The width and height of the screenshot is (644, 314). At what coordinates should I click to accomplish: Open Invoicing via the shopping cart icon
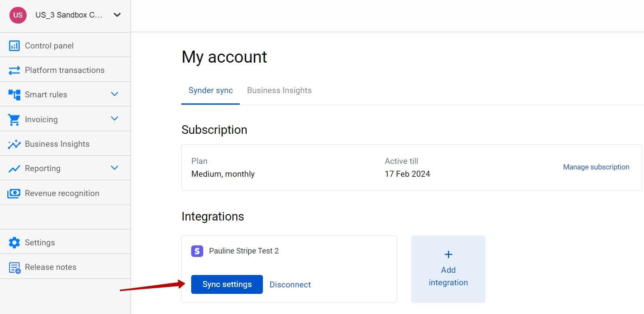[14, 119]
